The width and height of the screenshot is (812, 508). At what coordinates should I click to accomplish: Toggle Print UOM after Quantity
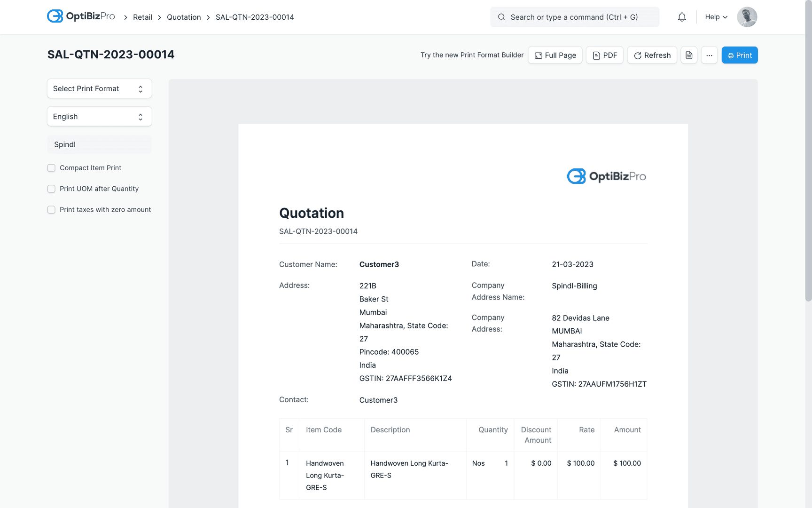point(51,189)
